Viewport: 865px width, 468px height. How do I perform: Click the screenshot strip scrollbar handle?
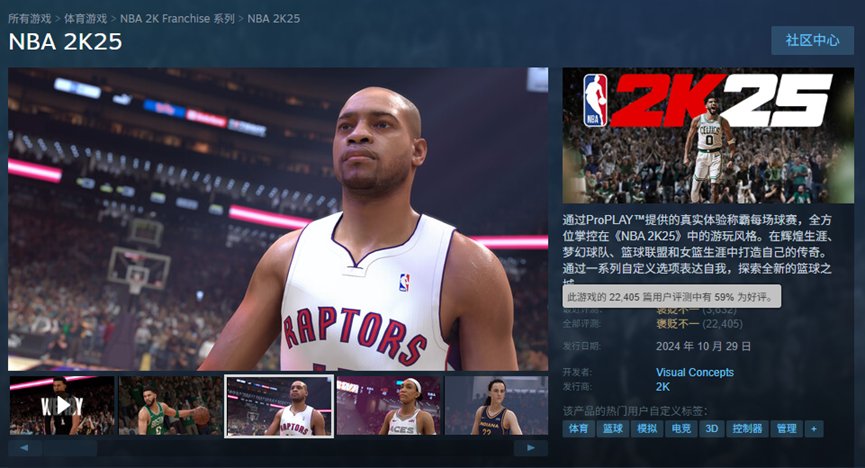70,448
